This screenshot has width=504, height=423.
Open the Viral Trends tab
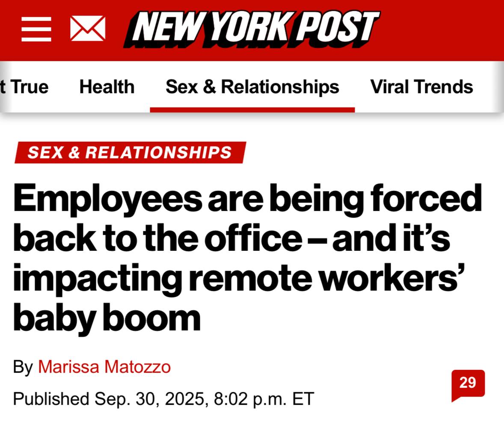pos(421,87)
